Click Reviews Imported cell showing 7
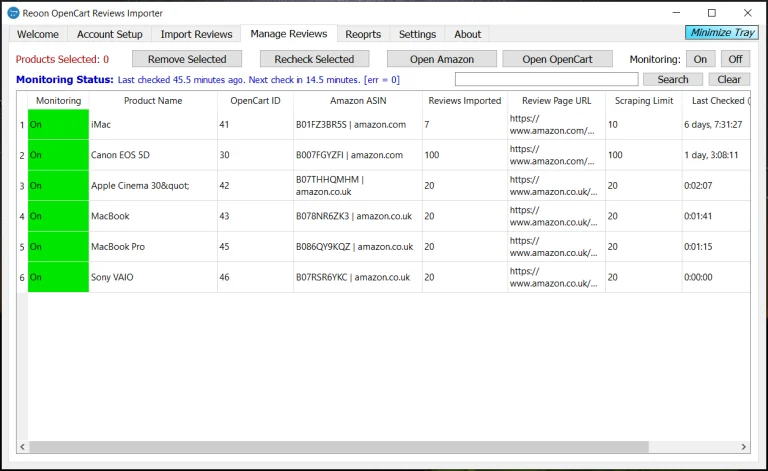The image size is (768, 471). (x=465, y=124)
